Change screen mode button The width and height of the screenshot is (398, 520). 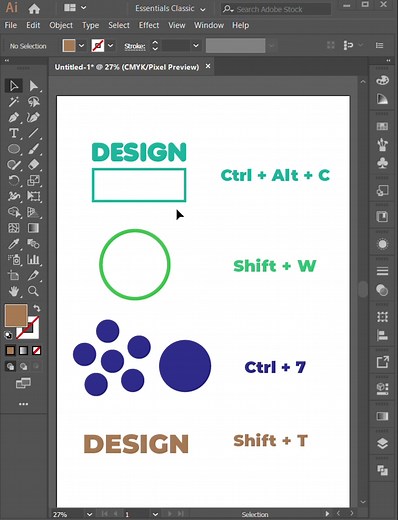click(23, 383)
